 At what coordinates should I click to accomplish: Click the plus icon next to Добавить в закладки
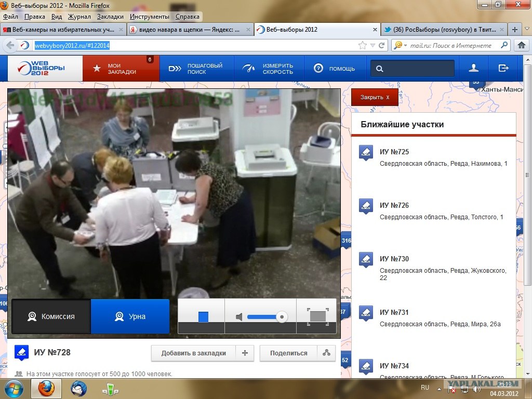(x=245, y=353)
